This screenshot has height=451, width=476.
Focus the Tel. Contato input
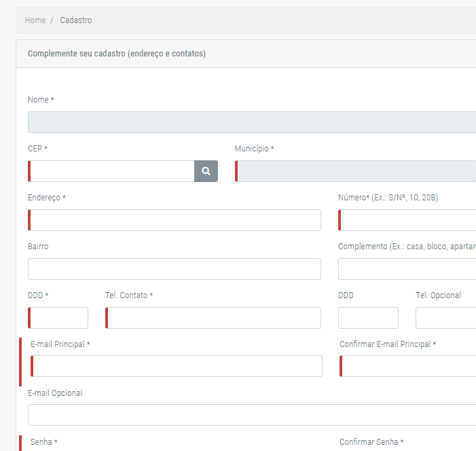213,318
